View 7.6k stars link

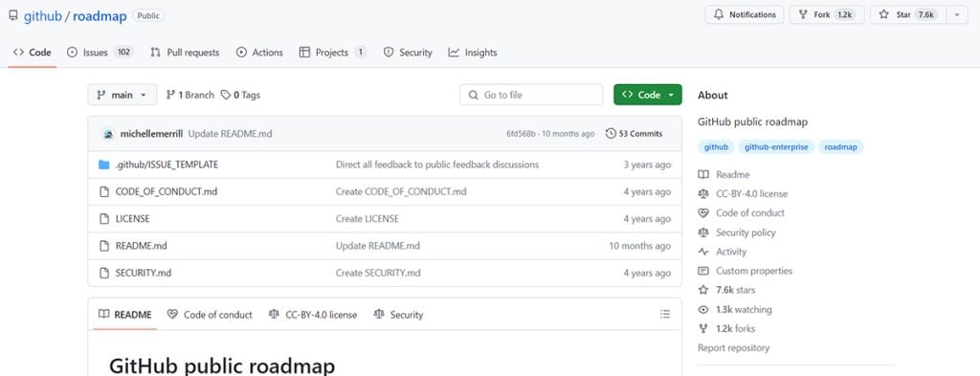(727, 290)
